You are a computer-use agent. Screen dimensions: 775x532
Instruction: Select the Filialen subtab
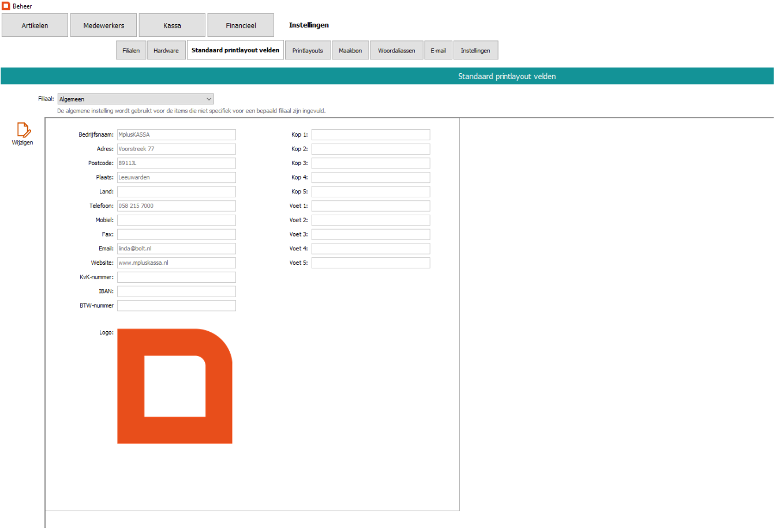pyautogui.click(x=131, y=51)
